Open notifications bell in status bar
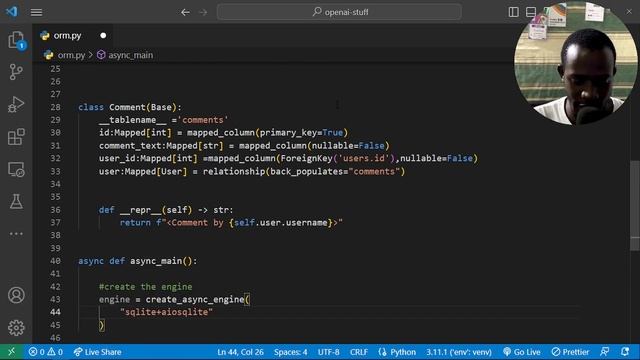640x360 pixels. click(x=625, y=352)
